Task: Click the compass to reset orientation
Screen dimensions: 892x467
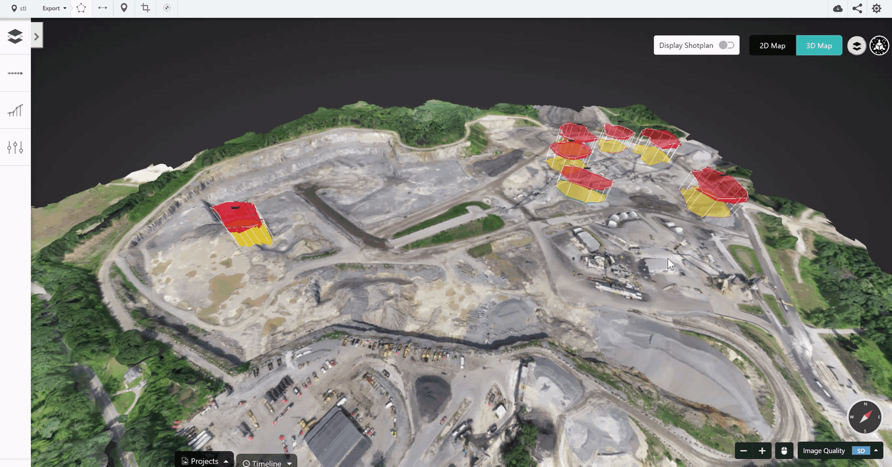Action: click(865, 416)
